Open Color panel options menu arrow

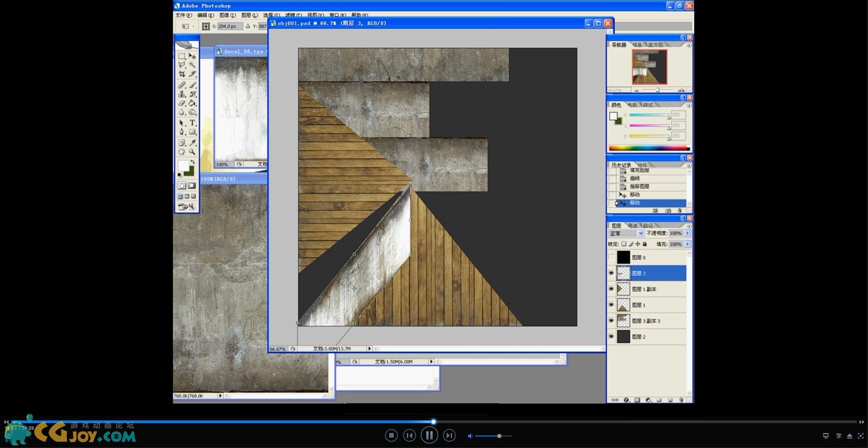tap(689, 105)
